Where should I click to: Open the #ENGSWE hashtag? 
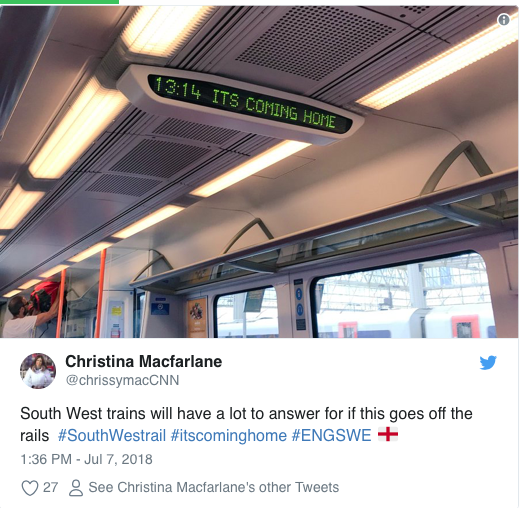point(332,436)
